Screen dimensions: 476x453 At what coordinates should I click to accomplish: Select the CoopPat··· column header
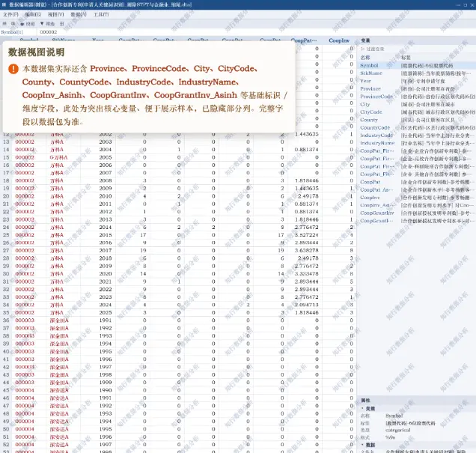pyautogui.click(x=304, y=40)
